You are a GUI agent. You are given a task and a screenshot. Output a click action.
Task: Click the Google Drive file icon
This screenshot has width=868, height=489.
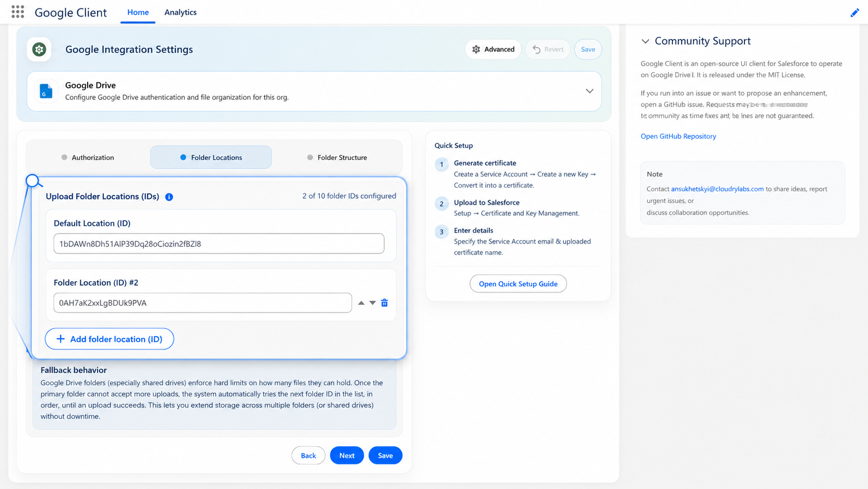click(46, 91)
